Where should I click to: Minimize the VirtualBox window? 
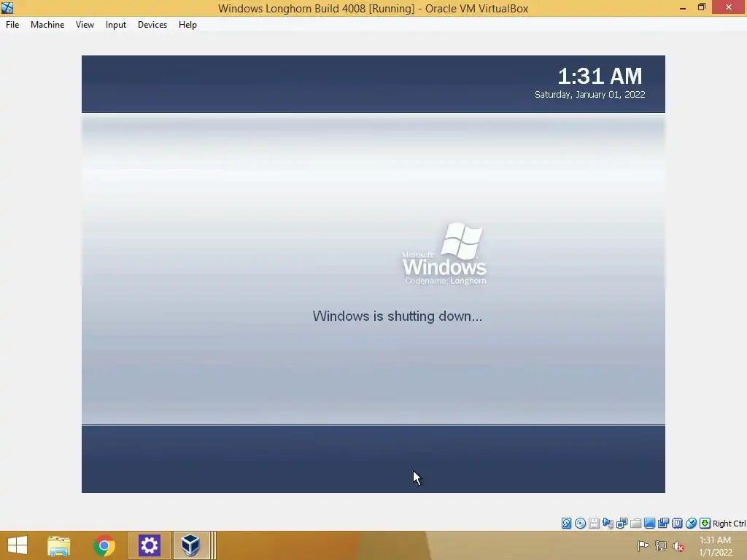pyautogui.click(x=683, y=7)
